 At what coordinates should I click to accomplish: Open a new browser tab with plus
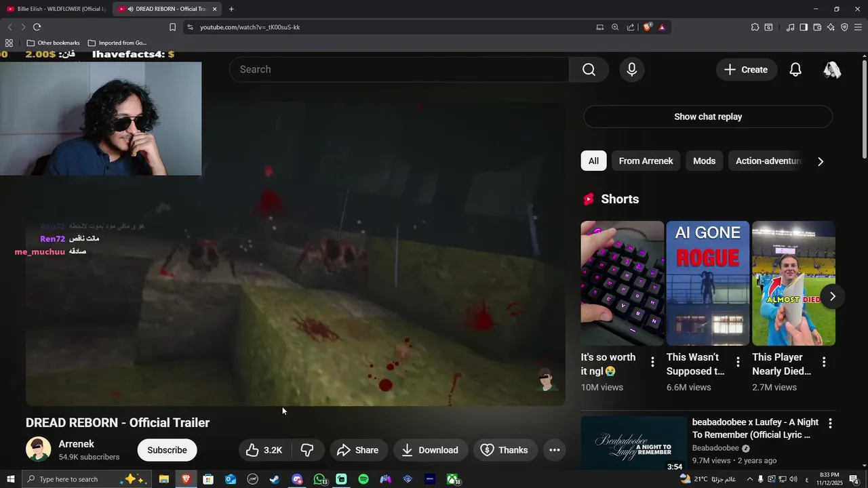click(x=231, y=9)
